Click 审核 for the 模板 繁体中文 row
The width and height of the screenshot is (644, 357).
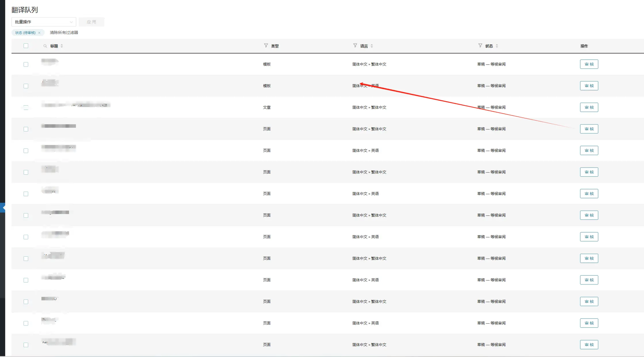click(589, 64)
